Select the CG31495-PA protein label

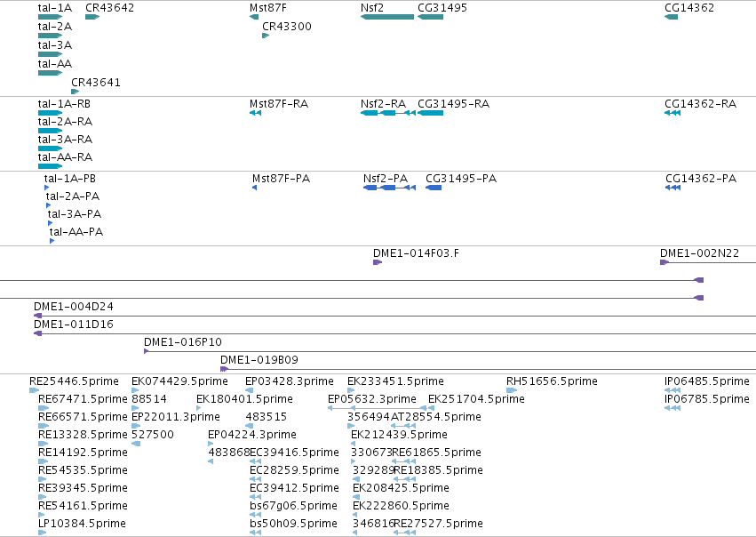pos(461,179)
